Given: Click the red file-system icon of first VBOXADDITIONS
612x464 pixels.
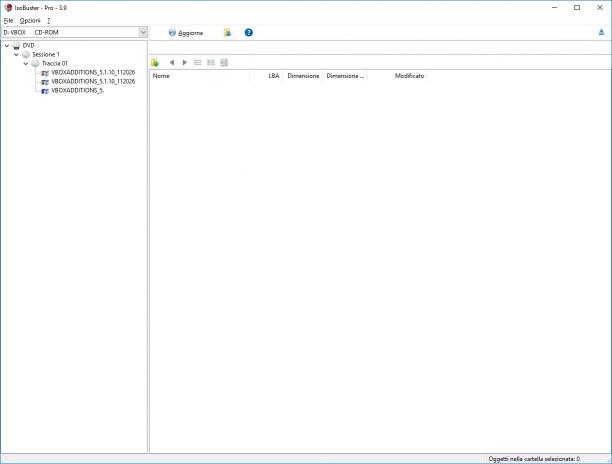Looking at the screenshot, I should tap(45, 73).
